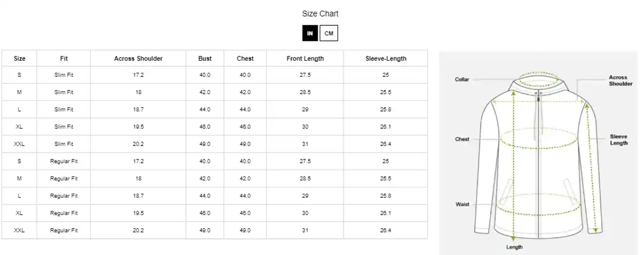This screenshot has height=255, width=644.
Task: Click the Across Shoulder column header
Action: pos(138,59)
